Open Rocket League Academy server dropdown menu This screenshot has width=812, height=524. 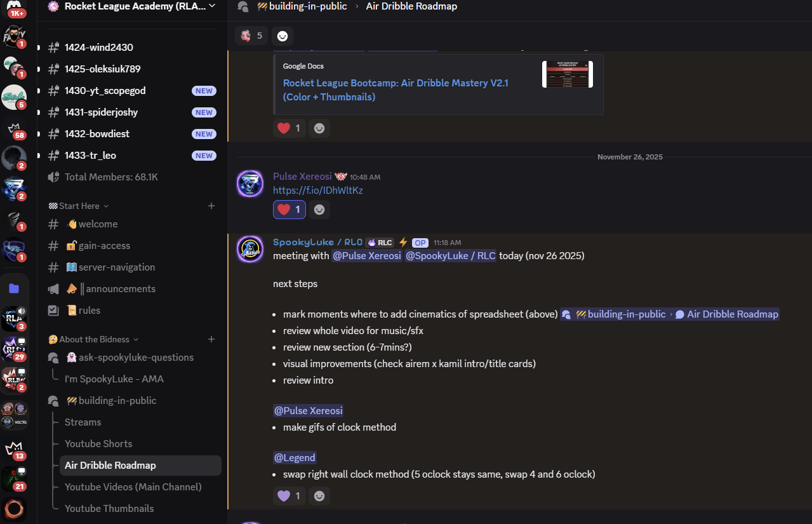[132, 6]
